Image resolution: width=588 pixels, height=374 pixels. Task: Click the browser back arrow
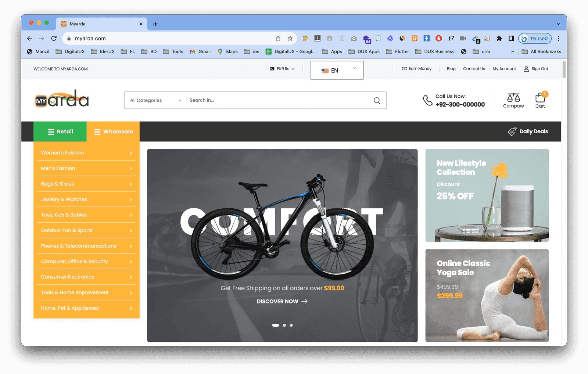[30, 38]
